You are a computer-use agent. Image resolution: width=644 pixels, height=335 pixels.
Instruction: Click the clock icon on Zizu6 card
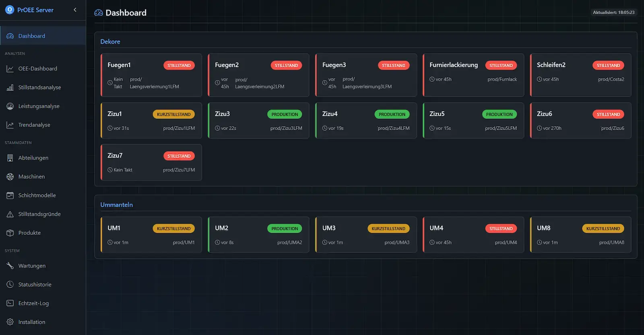click(539, 128)
